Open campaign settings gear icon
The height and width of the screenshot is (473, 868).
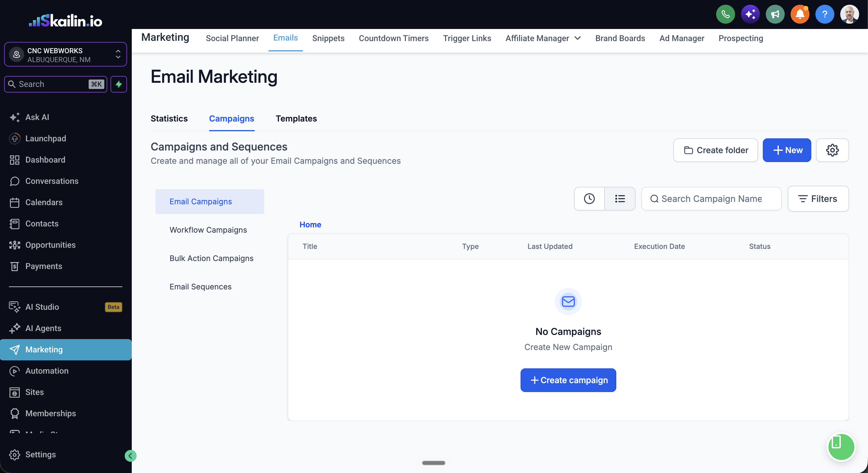(x=832, y=150)
